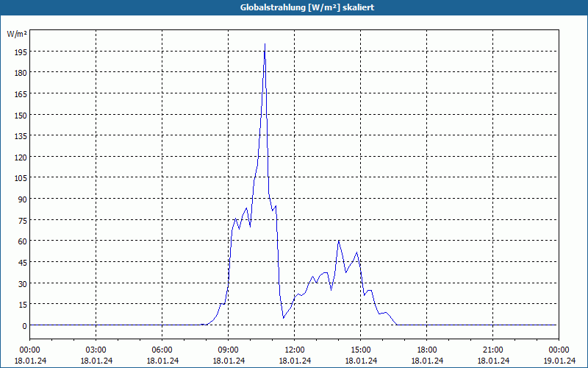Click the chart title 'Globalstrahlung [W/m²] skaliert'

click(x=307, y=7)
